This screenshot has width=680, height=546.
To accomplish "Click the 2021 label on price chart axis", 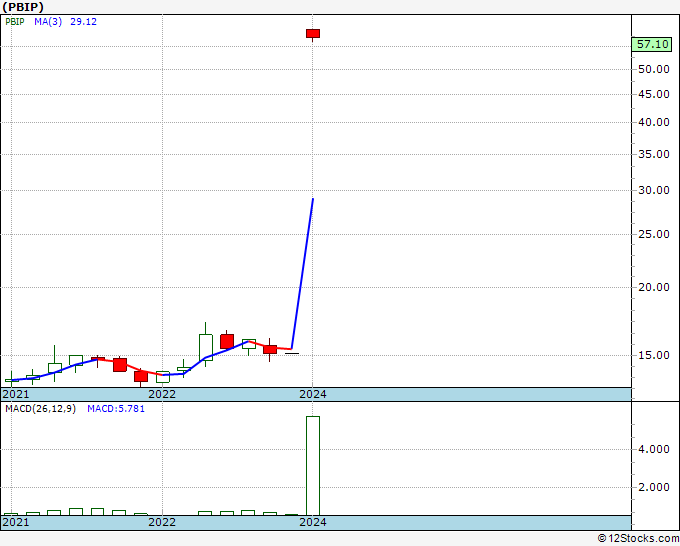I will (16, 394).
